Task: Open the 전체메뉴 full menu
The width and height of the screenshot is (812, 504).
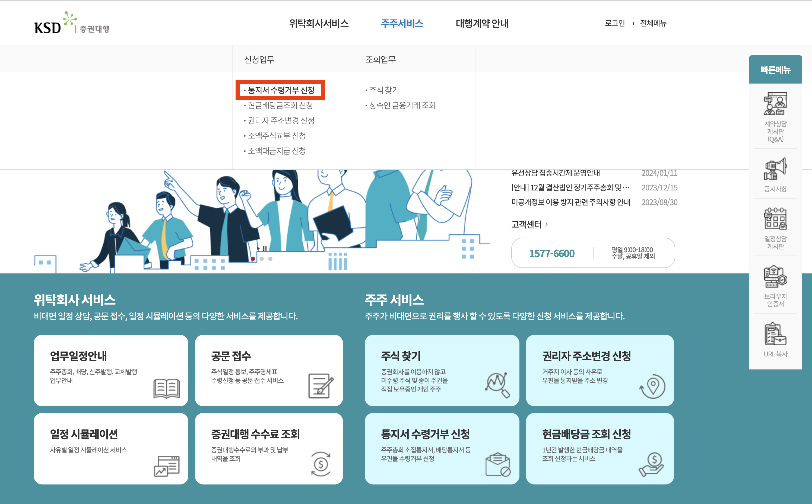Action: pyautogui.click(x=653, y=23)
